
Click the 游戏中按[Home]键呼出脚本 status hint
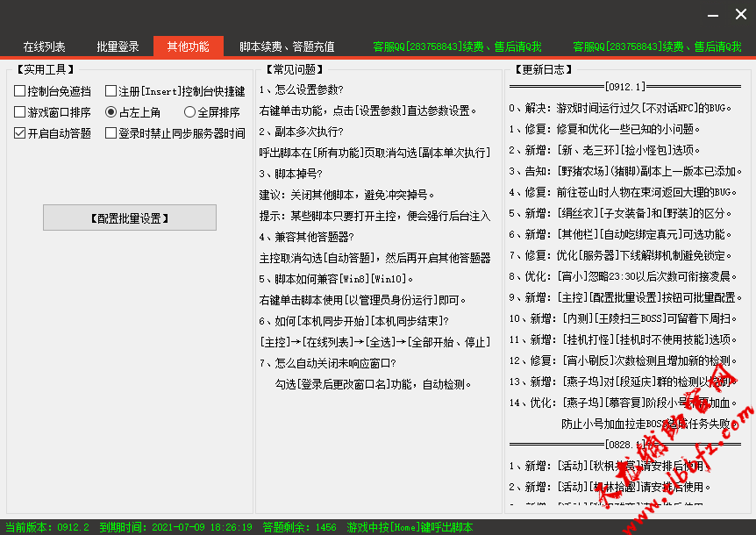(410, 527)
